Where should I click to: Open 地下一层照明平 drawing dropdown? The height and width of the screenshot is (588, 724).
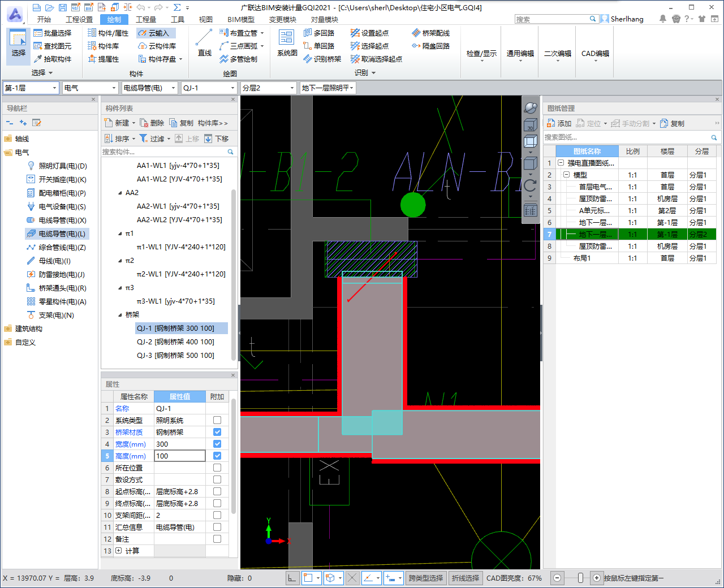[x=327, y=88]
